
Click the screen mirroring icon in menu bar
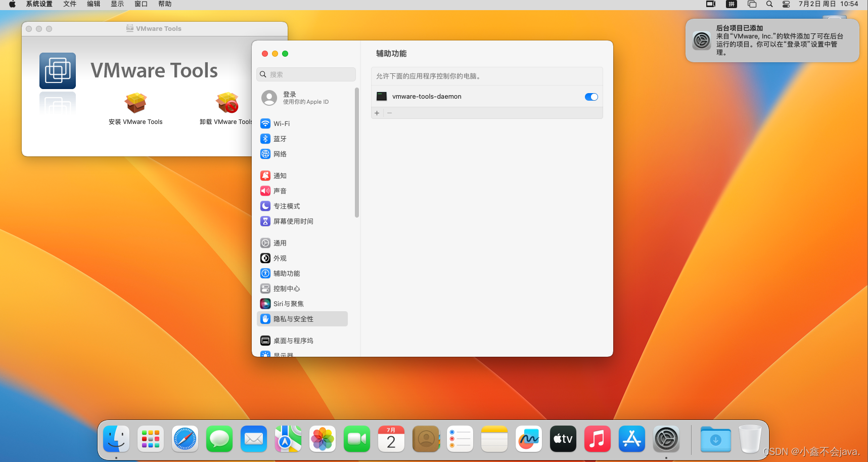pos(711,4)
